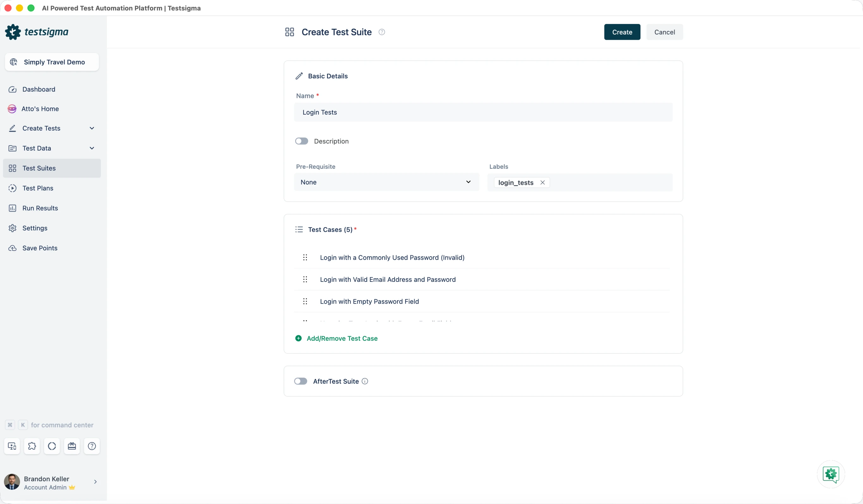Screen dimensions: 863x504
Task: Open the gift card rewards icon
Action: (x=72, y=446)
